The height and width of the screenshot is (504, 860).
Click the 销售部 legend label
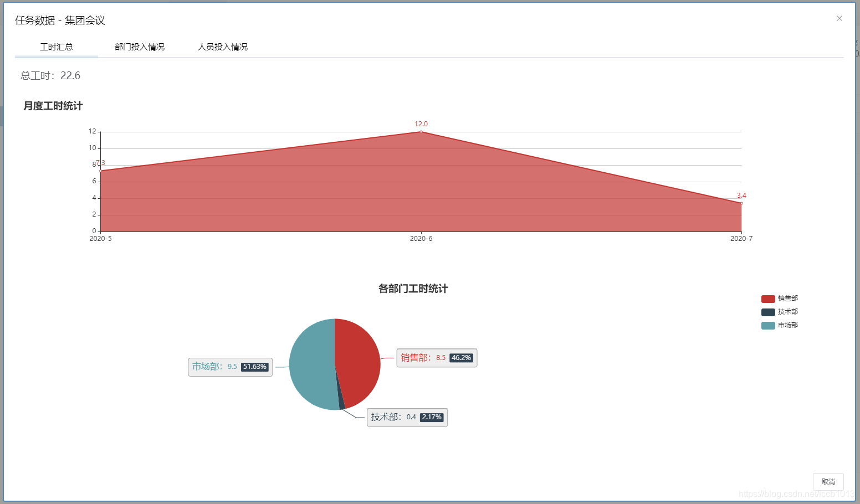(788, 299)
